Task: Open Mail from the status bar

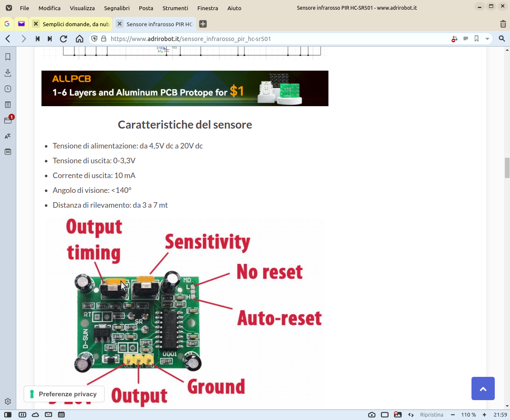Action: [48, 415]
